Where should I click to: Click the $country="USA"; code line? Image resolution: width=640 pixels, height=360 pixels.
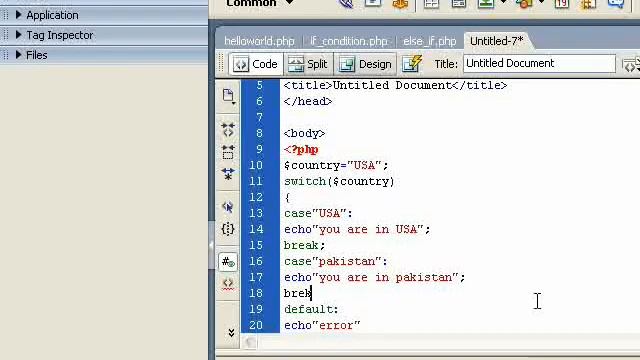coord(336,165)
